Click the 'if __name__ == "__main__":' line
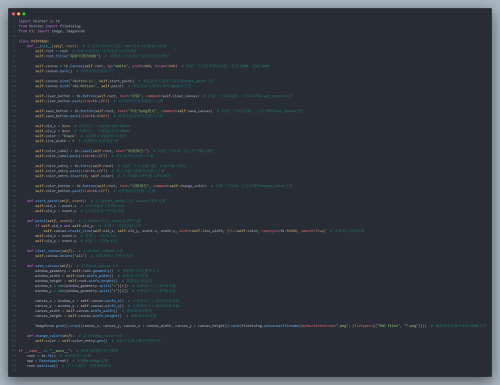 tap(68, 351)
